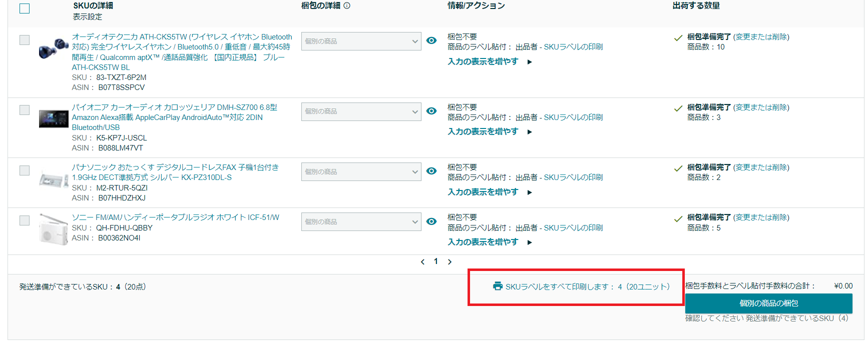Screen dimensions: 868x343
Task: Open the パナソニック おたっくす FAX product link
Action: click(175, 172)
